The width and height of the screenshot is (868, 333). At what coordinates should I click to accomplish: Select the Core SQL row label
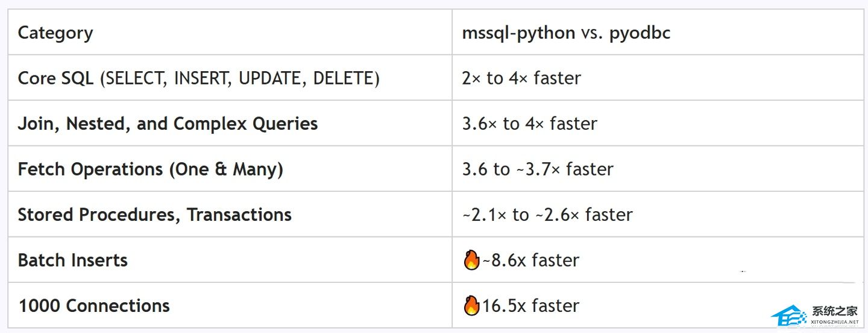(198, 78)
